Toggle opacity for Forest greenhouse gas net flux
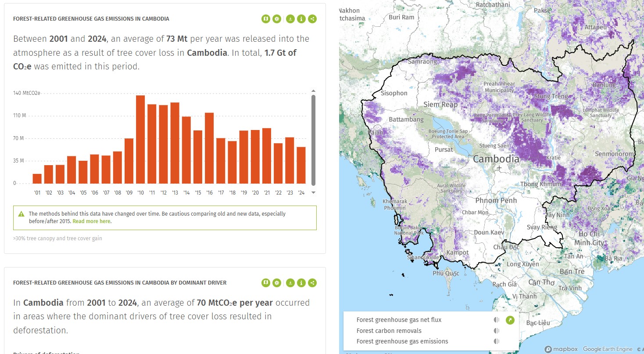Image resolution: width=644 pixels, height=354 pixels. tap(497, 320)
